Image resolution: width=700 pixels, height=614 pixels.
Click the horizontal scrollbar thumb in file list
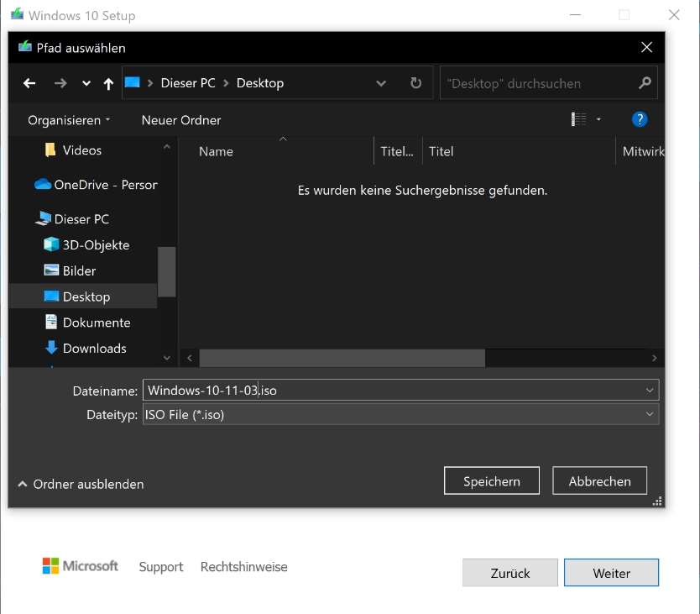point(342,358)
